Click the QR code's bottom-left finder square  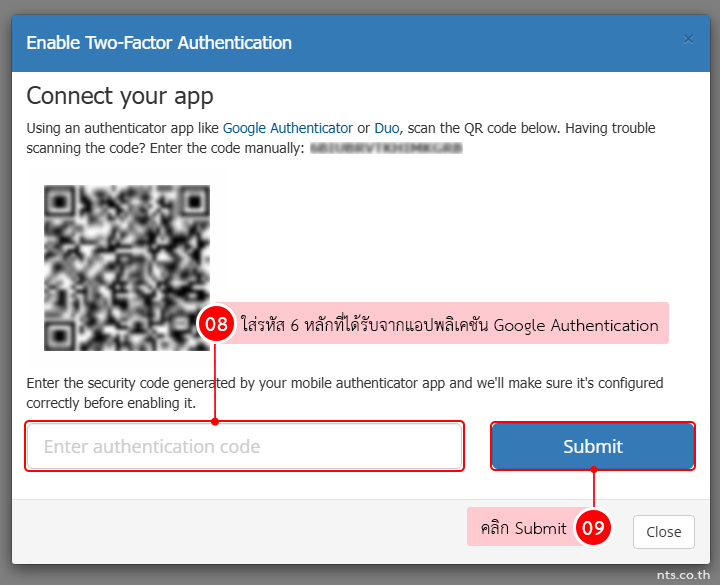(x=60, y=335)
